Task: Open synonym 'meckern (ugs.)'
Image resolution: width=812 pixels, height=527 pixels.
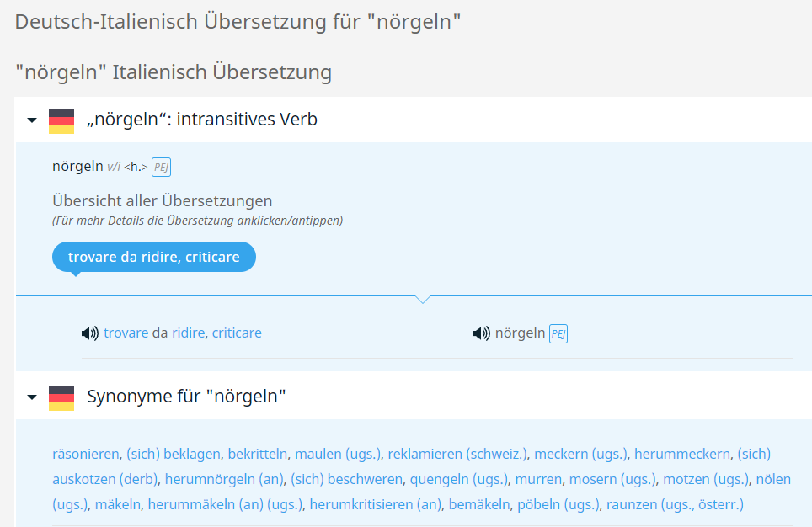Action: [x=580, y=454]
